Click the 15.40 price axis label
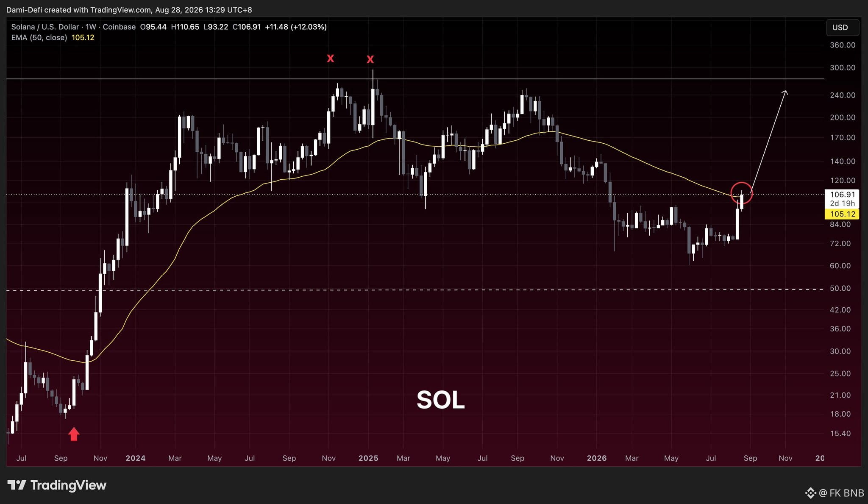Image resolution: width=868 pixels, height=504 pixels. 840,433
